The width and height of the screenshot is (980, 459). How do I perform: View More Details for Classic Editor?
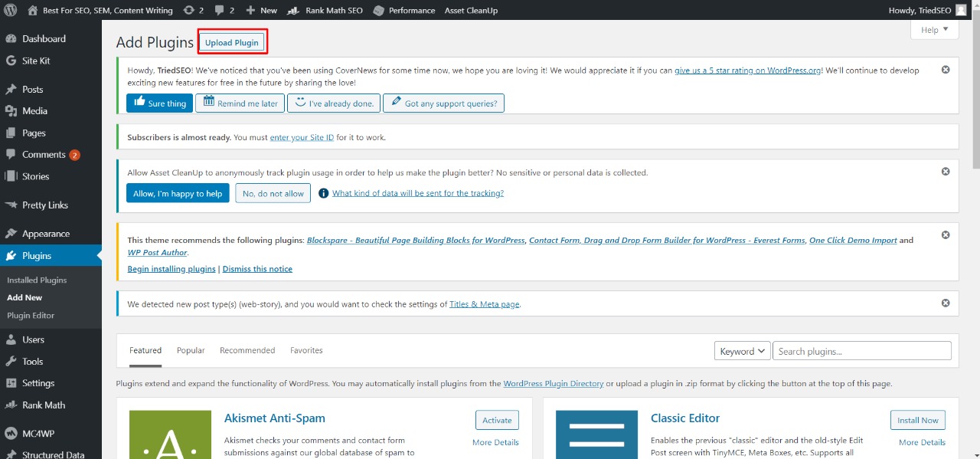click(x=922, y=442)
